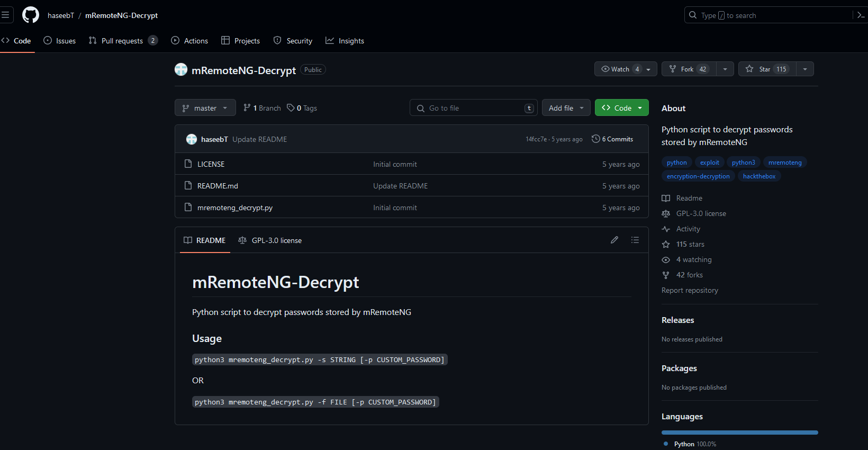Click the mremoteng topic tag

pyautogui.click(x=785, y=163)
